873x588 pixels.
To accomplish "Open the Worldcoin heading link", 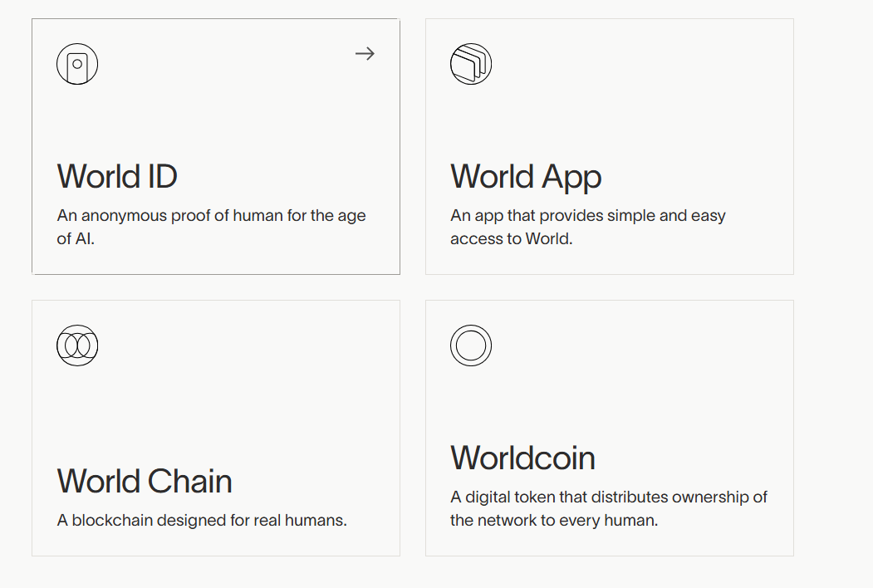I will click(x=522, y=458).
